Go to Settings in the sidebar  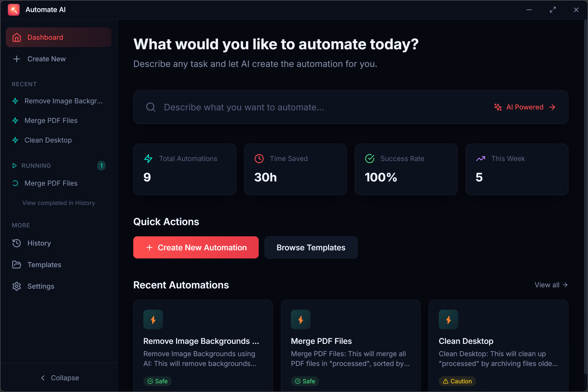[x=41, y=286]
